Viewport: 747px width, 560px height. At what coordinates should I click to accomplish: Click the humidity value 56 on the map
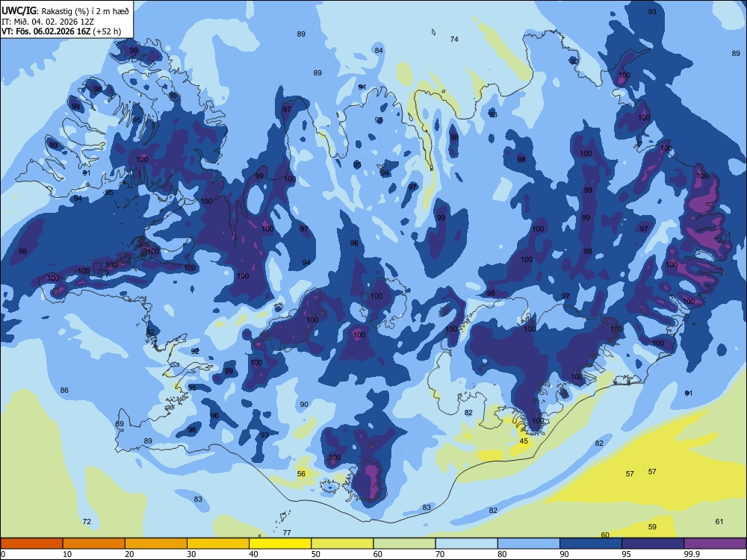(301, 473)
